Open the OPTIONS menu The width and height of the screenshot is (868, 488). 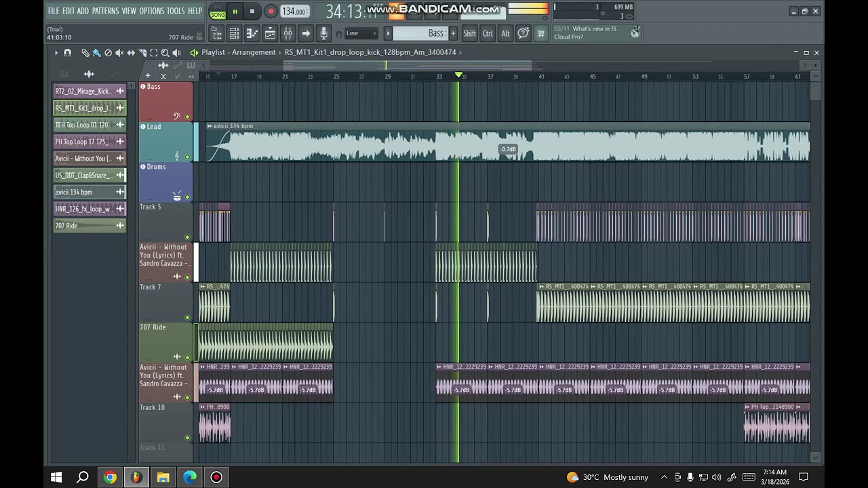(x=152, y=11)
